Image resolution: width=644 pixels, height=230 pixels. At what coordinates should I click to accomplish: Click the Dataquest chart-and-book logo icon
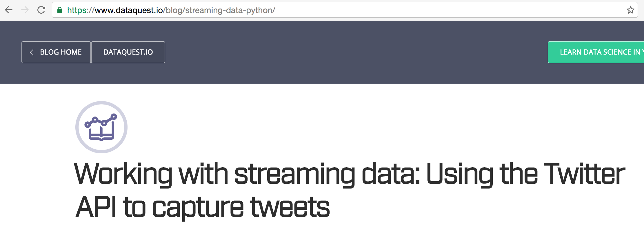(101, 127)
